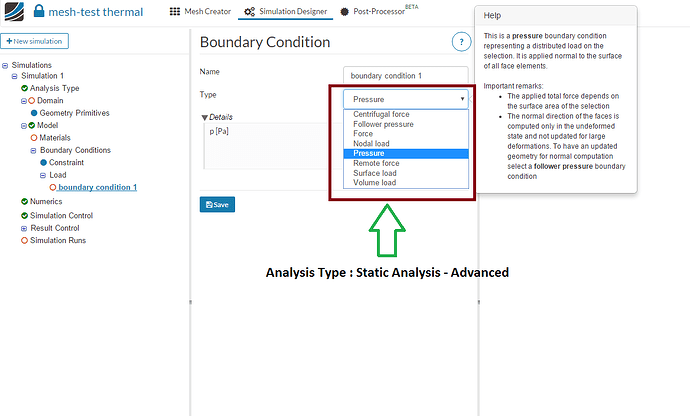The height and width of the screenshot is (416, 690).
Task: Click the blue dot beside Geometry Primitives
Action: click(34, 113)
